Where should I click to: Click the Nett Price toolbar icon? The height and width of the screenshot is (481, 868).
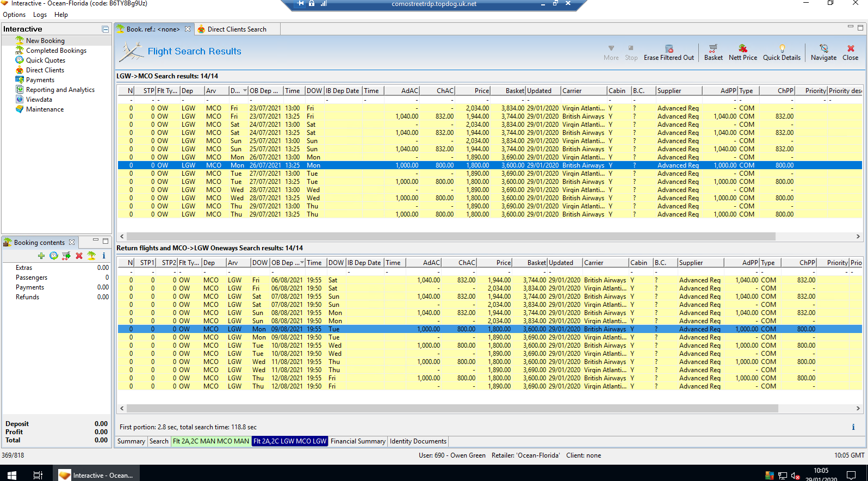[x=742, y=52]
